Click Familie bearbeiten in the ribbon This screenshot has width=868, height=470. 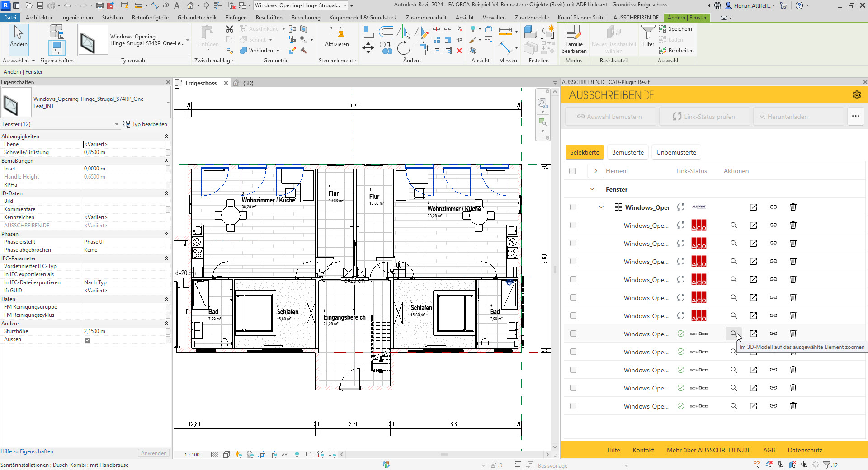click(574, 38)
